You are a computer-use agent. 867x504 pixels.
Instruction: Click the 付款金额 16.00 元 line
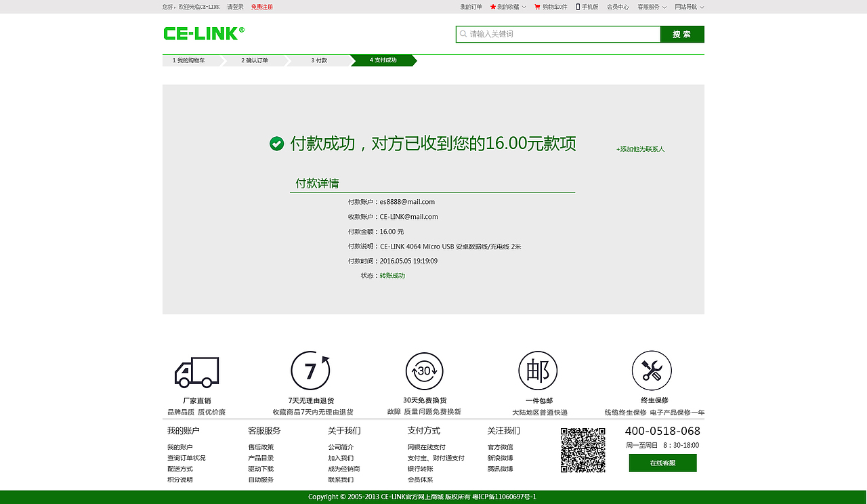(376, 232)
